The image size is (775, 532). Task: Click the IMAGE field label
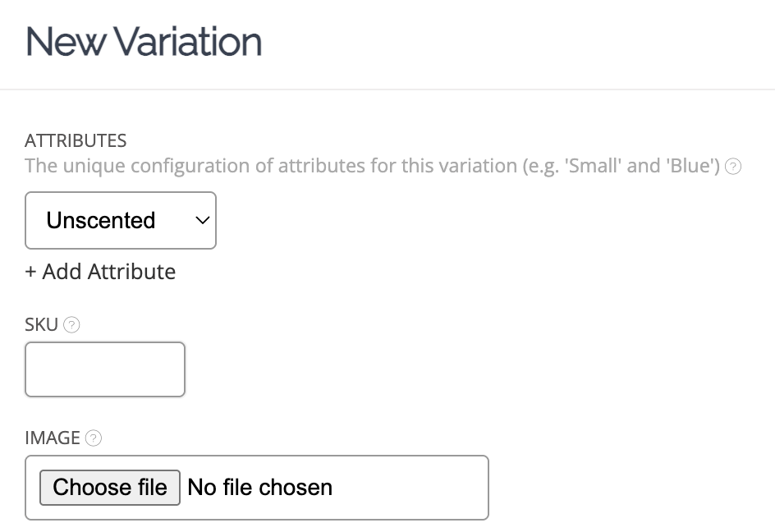[x=53, y=438]
